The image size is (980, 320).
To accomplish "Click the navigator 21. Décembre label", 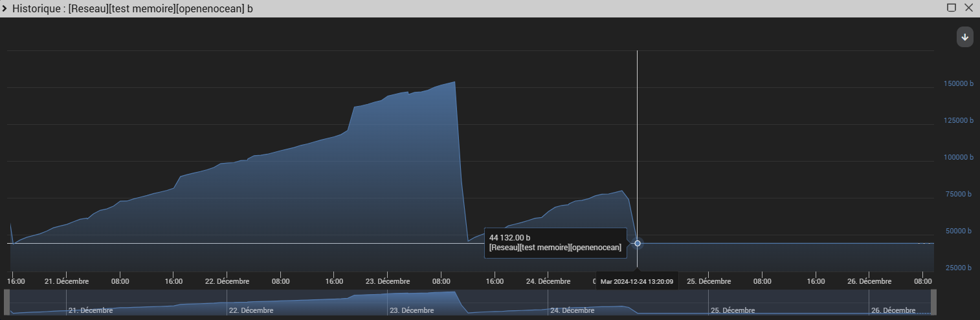I will tap(90, 310).
